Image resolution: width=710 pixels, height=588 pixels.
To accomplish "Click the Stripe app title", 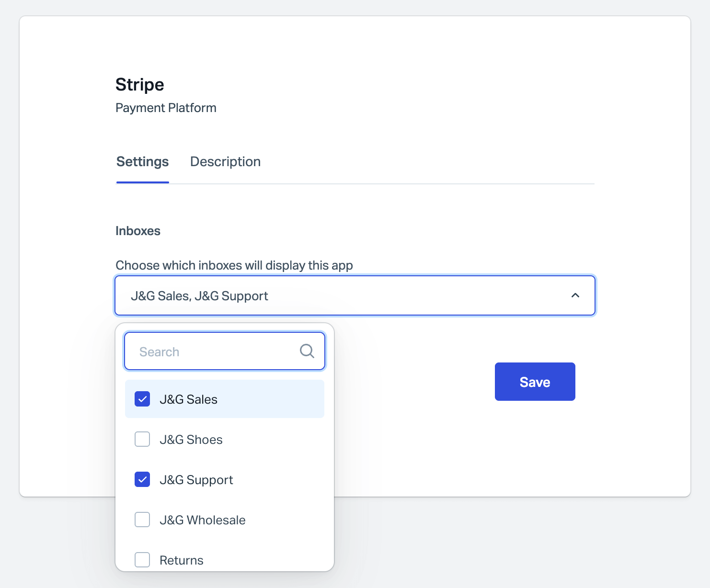I will (x=140, y=85).
